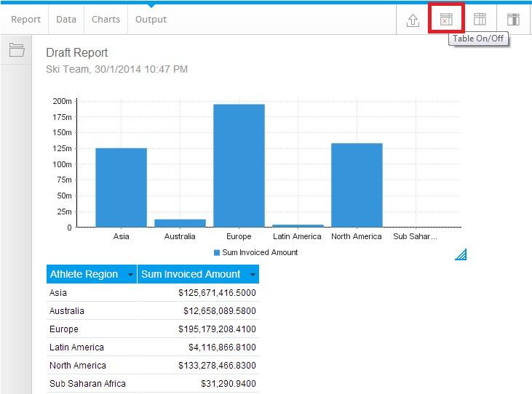Screen dimensions: 532x394
Task: Click the 'Sub Sahar...' axis label
Action: click(415, 236)
